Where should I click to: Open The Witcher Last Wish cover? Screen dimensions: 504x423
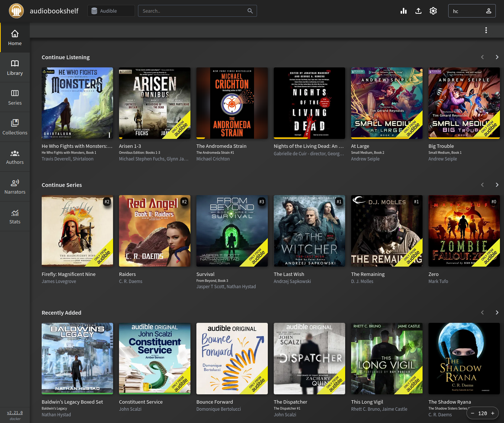point(309,231)
